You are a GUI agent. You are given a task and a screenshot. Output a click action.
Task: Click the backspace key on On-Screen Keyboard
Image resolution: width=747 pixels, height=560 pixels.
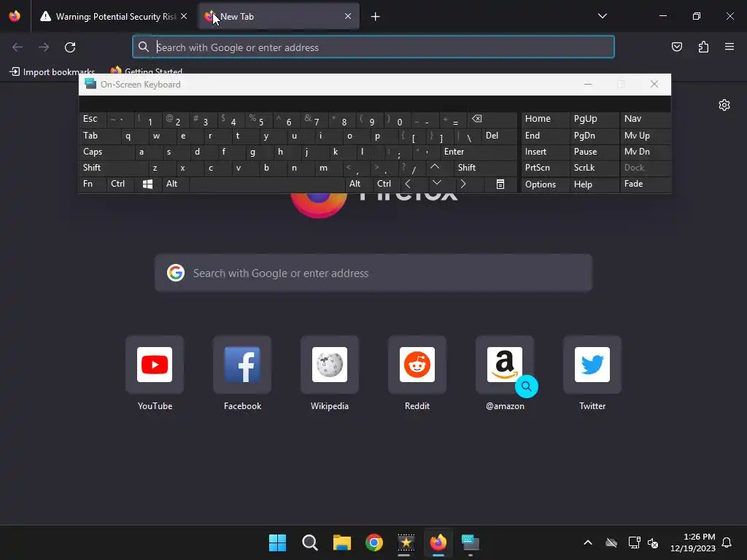coord(492,120)
